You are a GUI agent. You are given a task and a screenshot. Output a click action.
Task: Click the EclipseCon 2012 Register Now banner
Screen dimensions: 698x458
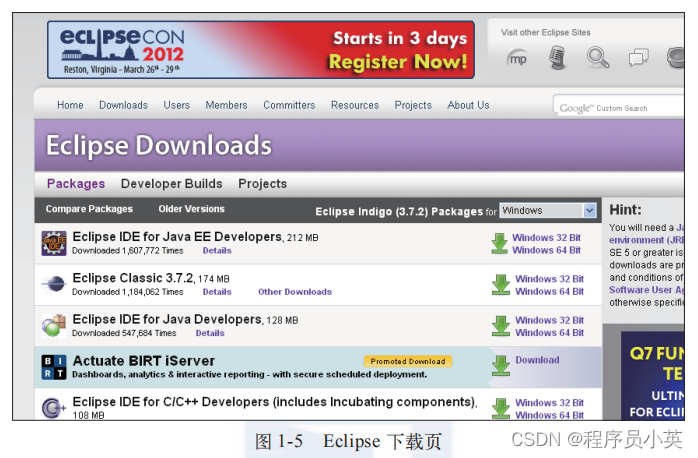click(261, 50)
